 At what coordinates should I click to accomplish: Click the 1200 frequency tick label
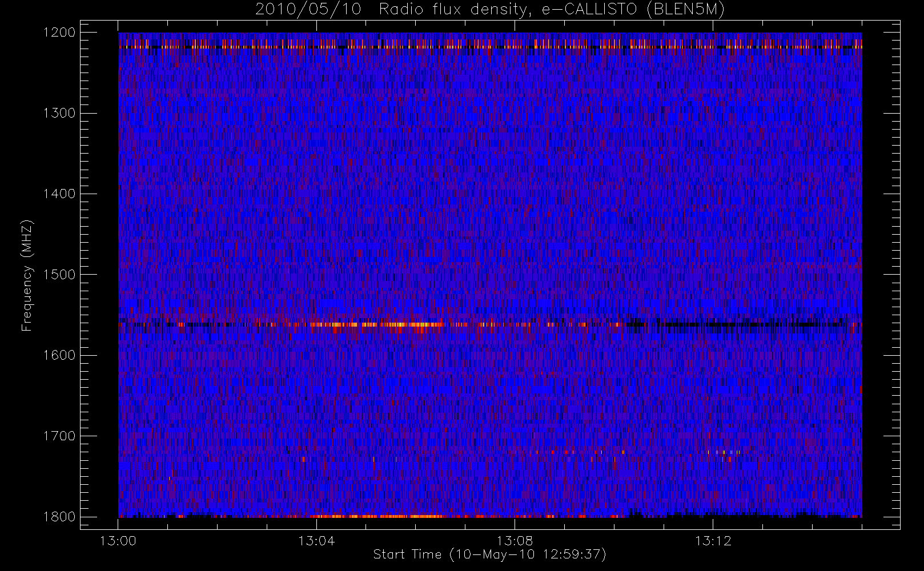pyautogui.click(x=59, y=33)
